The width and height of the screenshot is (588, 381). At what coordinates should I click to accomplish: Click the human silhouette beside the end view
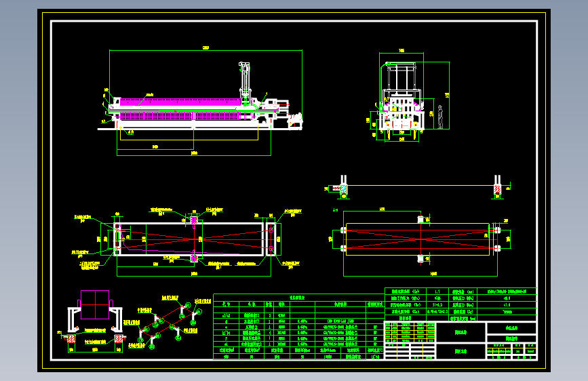coord(440,117)
